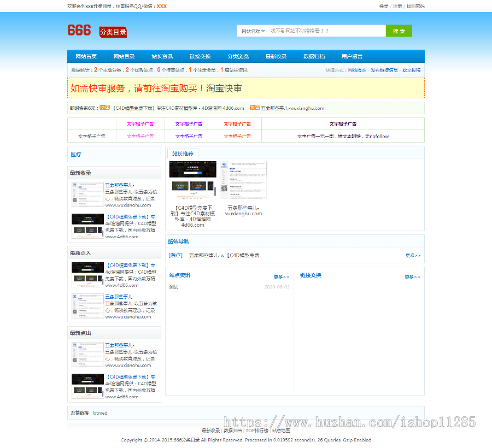492x448 pixels.
Task: Open the 站长资讯 nav item
Action: click(x=162, y=56)
